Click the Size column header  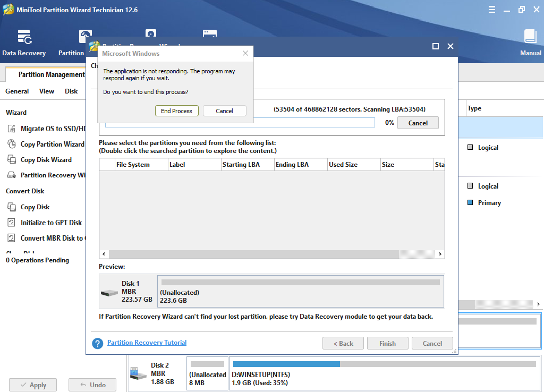point(407,165)
